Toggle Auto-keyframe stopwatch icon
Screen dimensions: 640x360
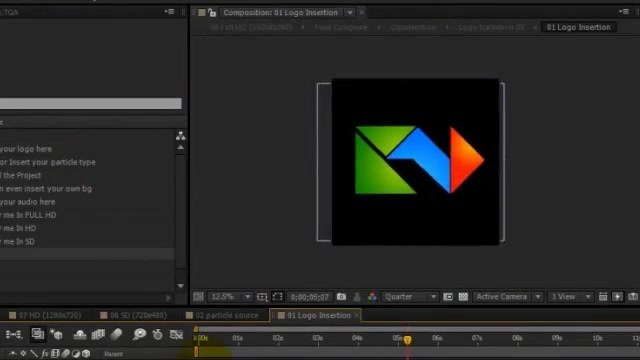[x=158, y=335]
